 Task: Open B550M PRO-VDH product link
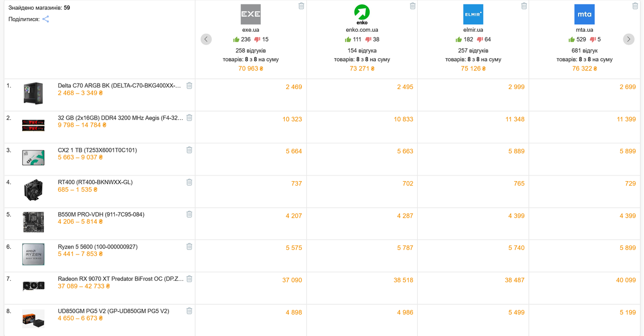101,214
